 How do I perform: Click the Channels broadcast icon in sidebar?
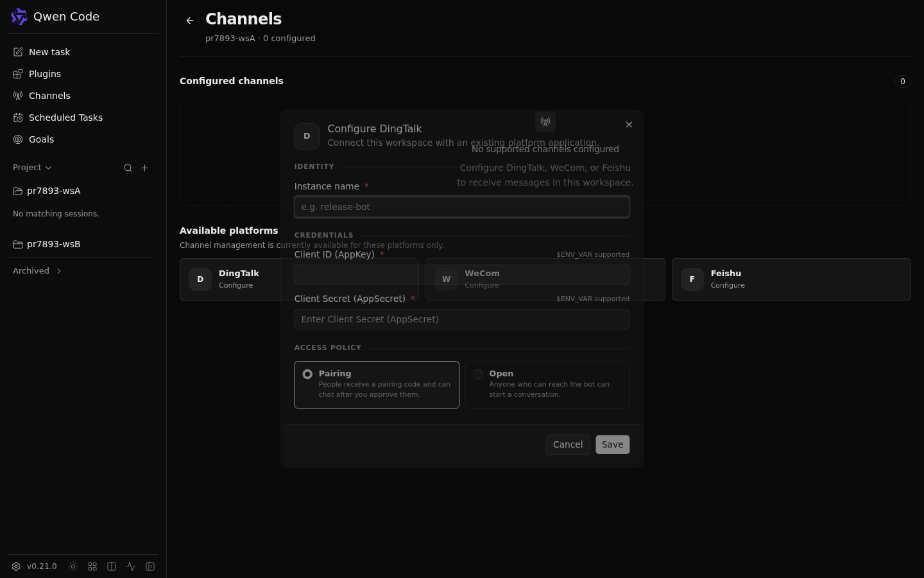click(18, 96)
